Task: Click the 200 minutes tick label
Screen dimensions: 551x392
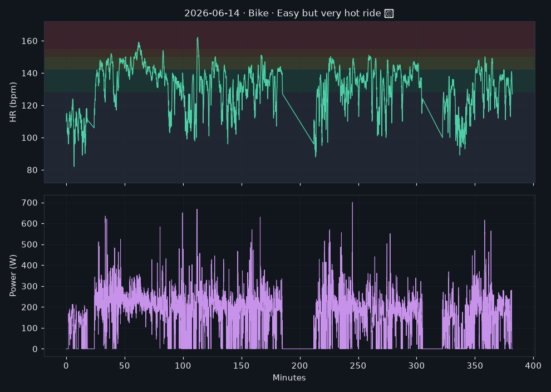Action: coord(300,366)
